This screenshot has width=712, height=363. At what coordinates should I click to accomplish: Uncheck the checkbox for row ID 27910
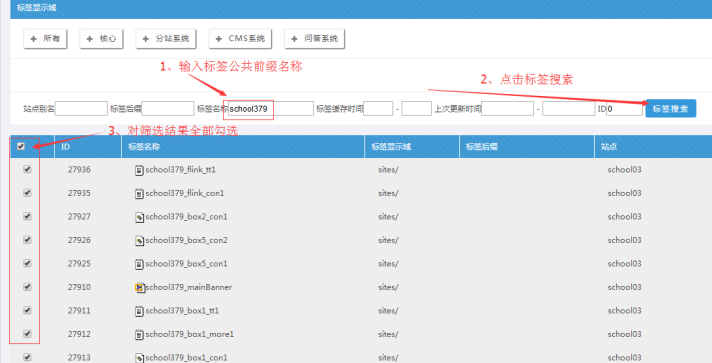27,287
